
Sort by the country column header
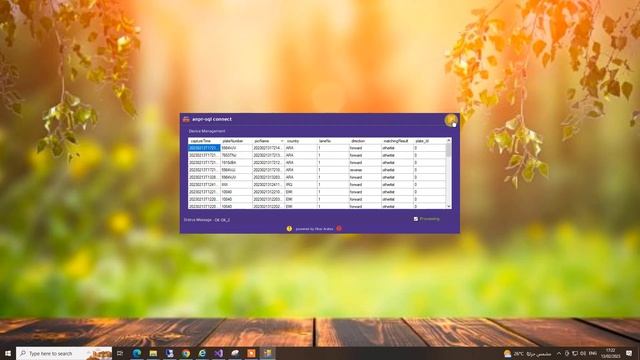tap(301, 141)
